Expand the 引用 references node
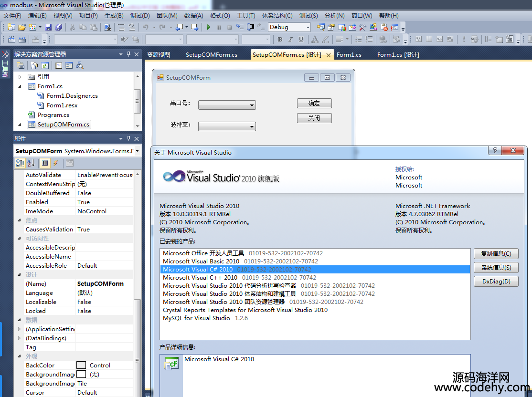This screenshot has height=397, width=532. (x=20, y=77)
